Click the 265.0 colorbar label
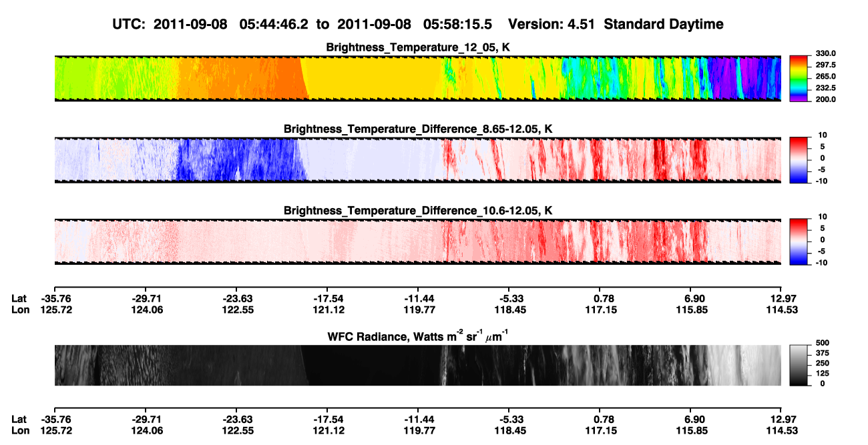Viewport: 868px width, 445px height. click(826, 77)
